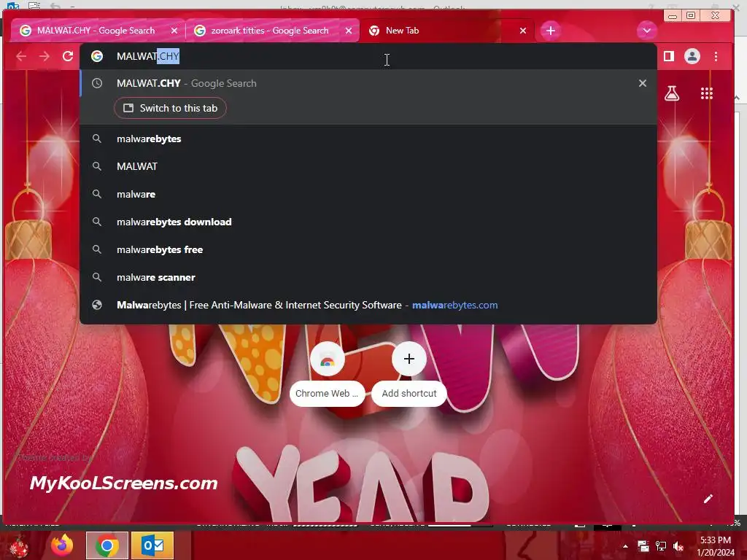The image size is (747, 560).
Task: Reload the current page
Action: 68,56
